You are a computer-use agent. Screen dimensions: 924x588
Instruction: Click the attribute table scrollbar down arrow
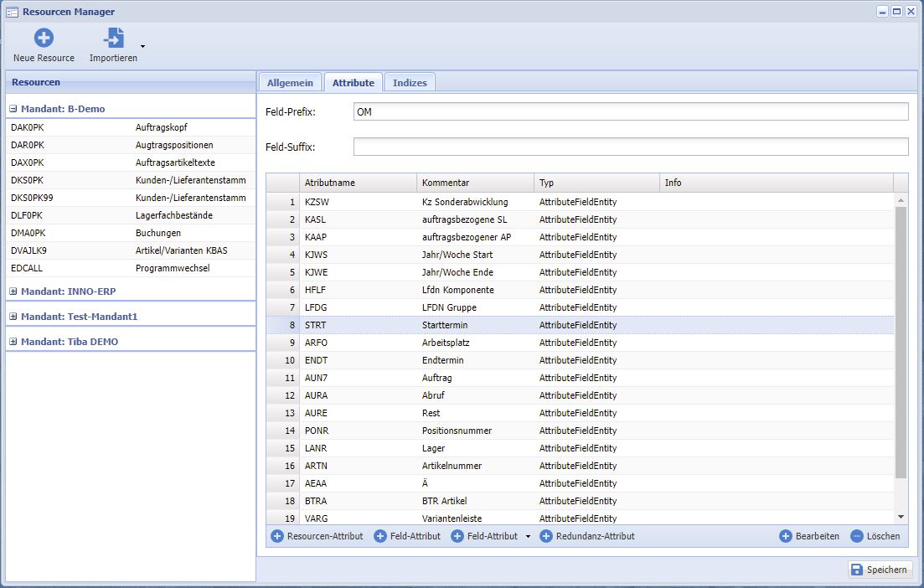[x=901, y=518]
